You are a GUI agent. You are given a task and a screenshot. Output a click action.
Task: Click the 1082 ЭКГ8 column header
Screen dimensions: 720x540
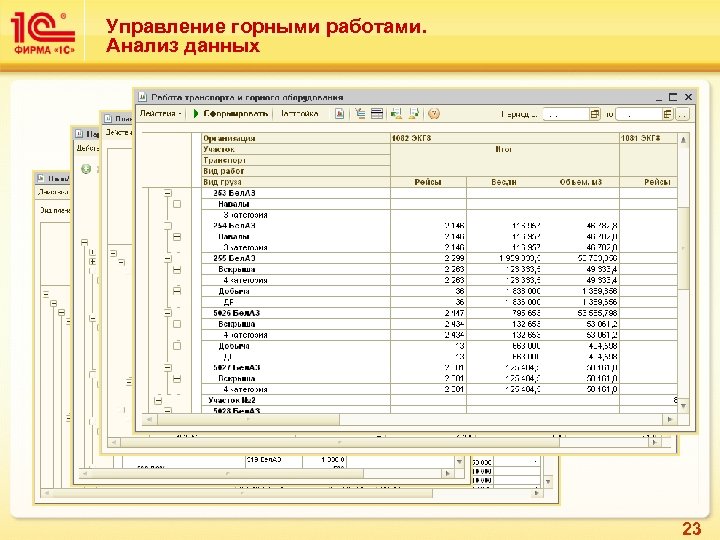coord(504,138)
